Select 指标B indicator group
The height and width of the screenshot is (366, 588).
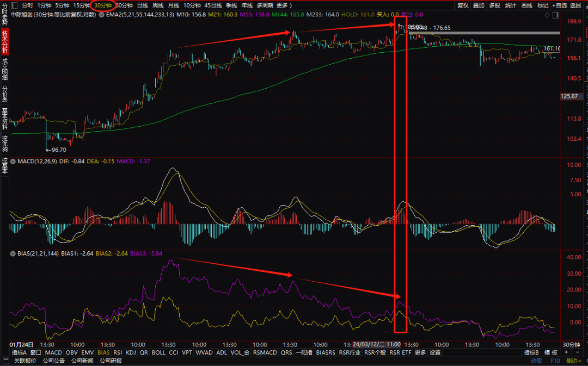tap(531, 352)
